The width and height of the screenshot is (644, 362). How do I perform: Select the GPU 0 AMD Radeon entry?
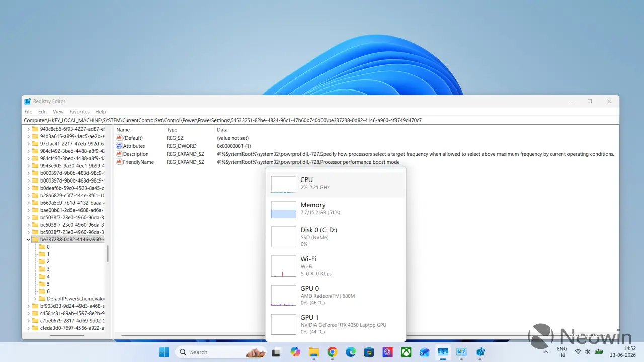[x=336, y=295]
